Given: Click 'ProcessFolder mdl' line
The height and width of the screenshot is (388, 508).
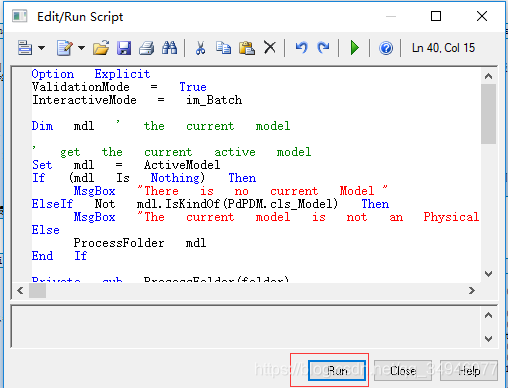Looking at the screenshot, I should [140, 243].
